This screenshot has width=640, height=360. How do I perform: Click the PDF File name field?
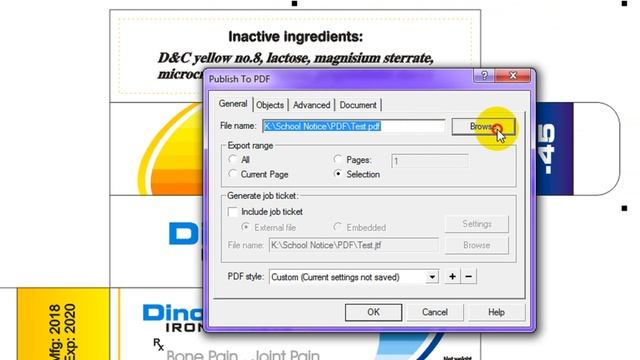point(353,126)
